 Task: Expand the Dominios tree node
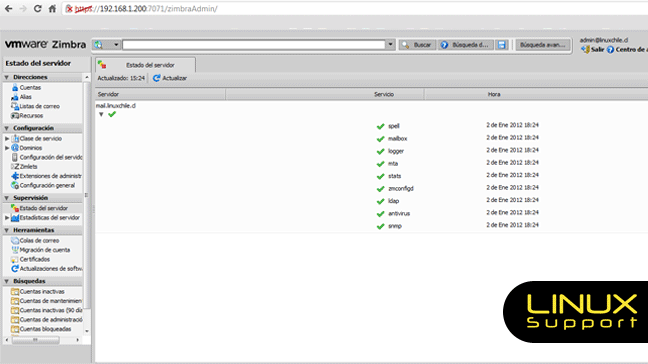pyautogui.click(x=7, y=148)
